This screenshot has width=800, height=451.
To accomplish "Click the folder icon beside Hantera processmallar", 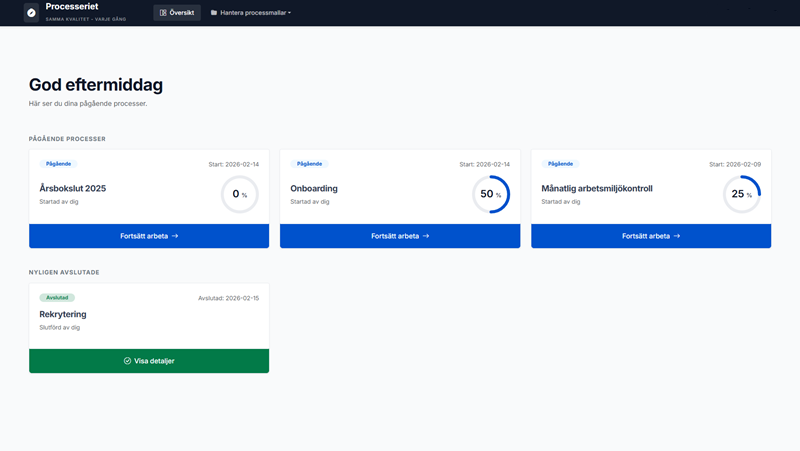I will point(214,13).
